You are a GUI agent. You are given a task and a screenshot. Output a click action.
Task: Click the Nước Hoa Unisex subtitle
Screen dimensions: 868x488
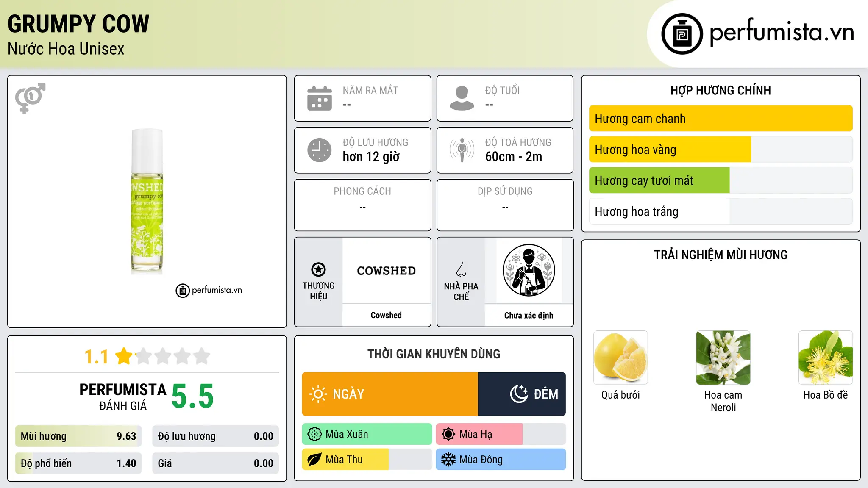click(x=66, y=49)
